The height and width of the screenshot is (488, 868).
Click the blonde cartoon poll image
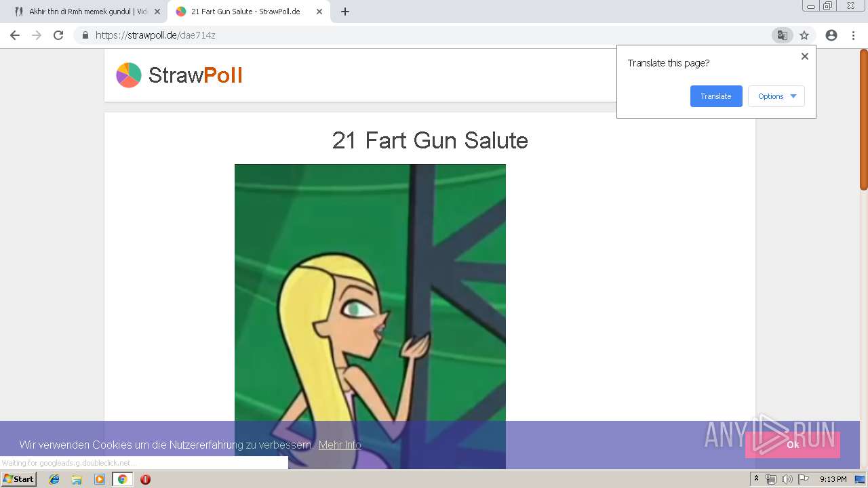point(370,317)
